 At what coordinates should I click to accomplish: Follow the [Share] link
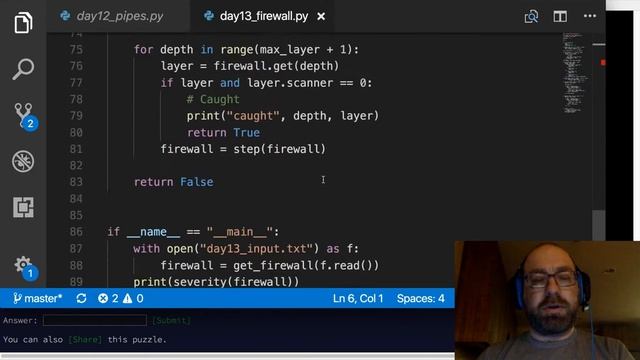(x=85, y=340)
